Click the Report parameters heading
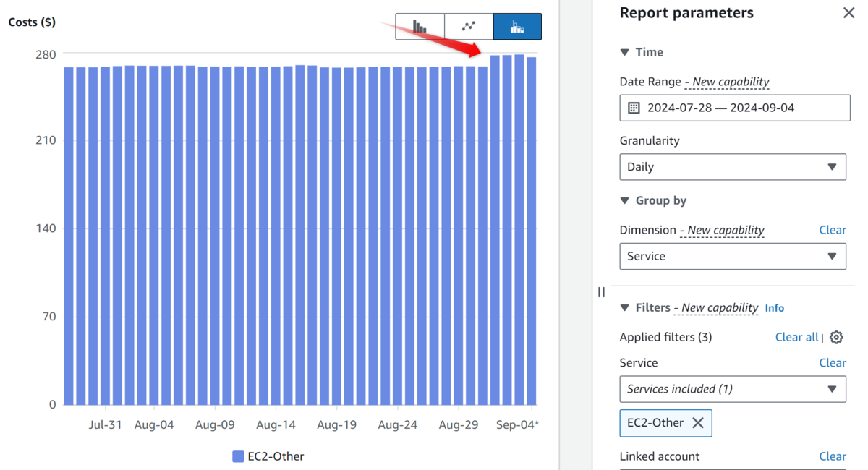868x470 pixels. tap(686, 13)
